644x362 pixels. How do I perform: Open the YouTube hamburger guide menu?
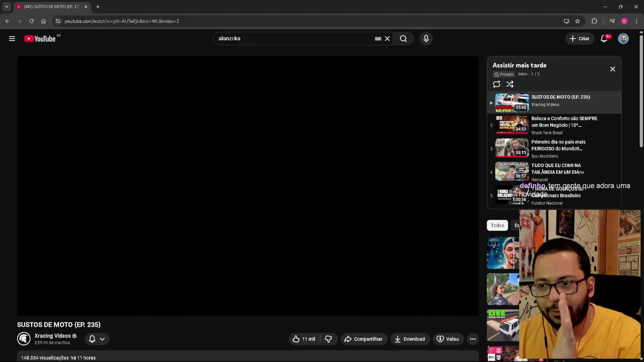pyautogui.click(x=12, y=39)
